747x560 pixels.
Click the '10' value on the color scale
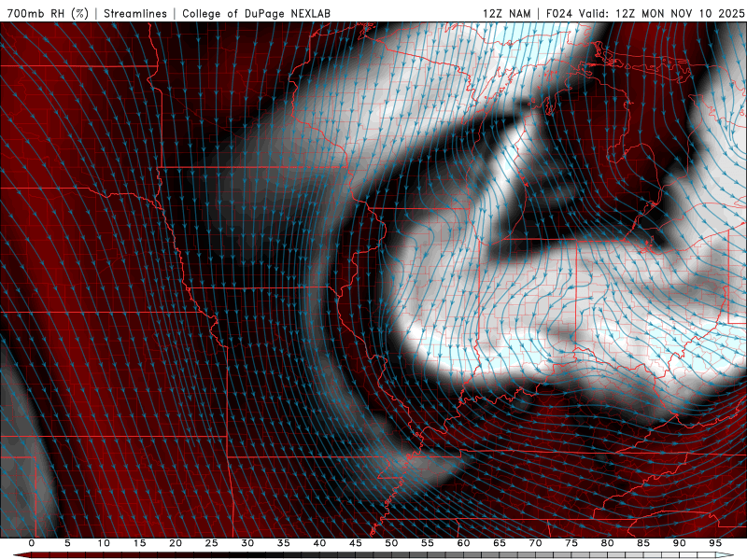tap(104, 543)
